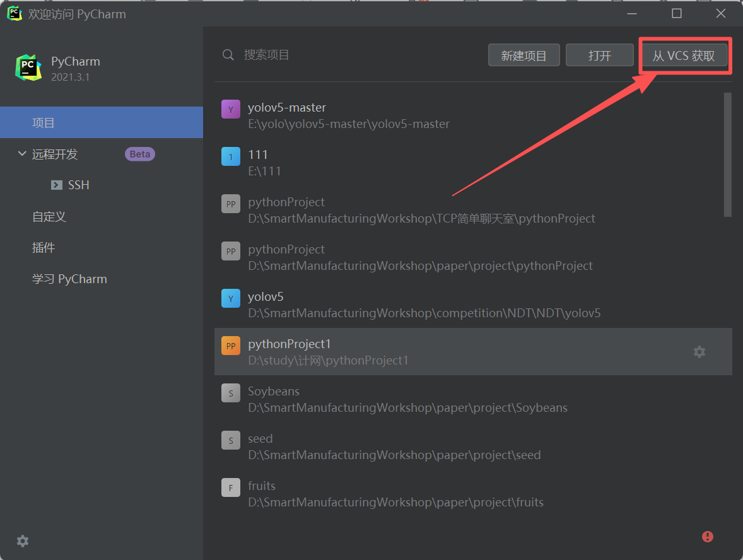Click the competition\NDT\NDT\yolov5 path
Screen dimensions: 743x560
click(424, 313)
